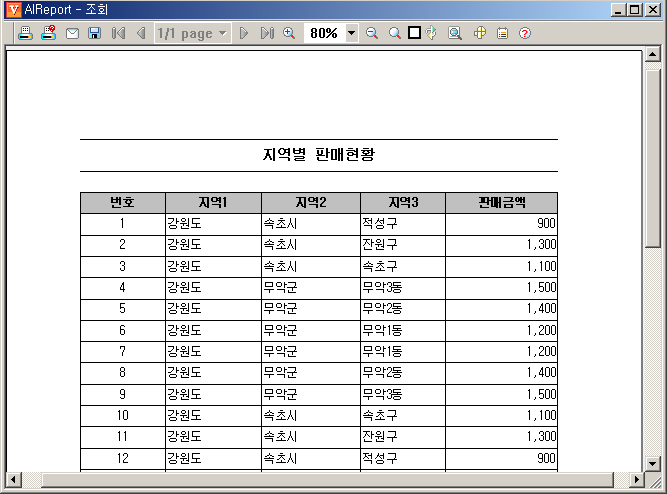Screen dimensions: 667x494
Task: Jump to last page arrow icon
Action: click(267, 33)
